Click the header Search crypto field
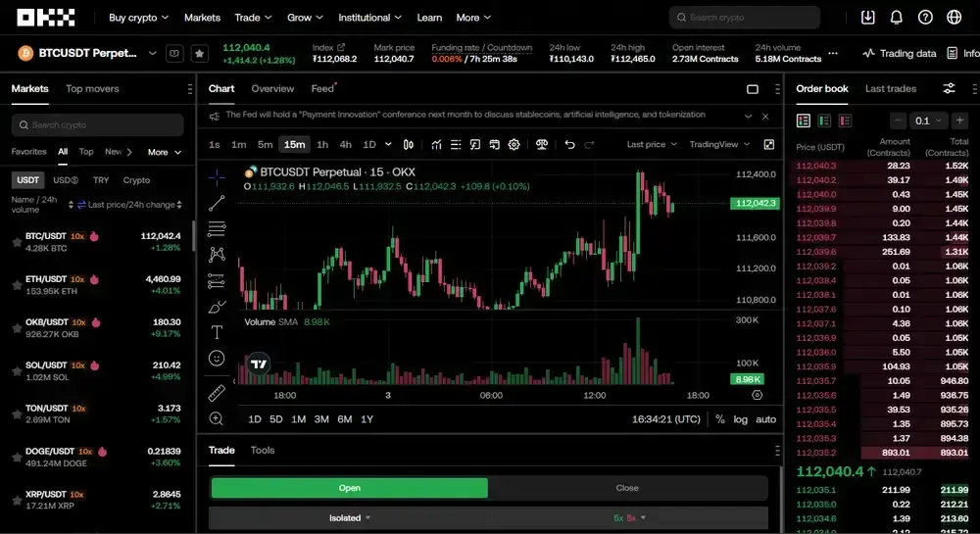 (x=745, y=18)
